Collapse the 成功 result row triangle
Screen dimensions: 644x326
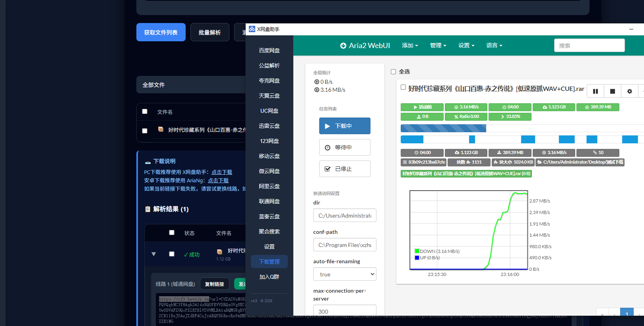pos(153,254)
